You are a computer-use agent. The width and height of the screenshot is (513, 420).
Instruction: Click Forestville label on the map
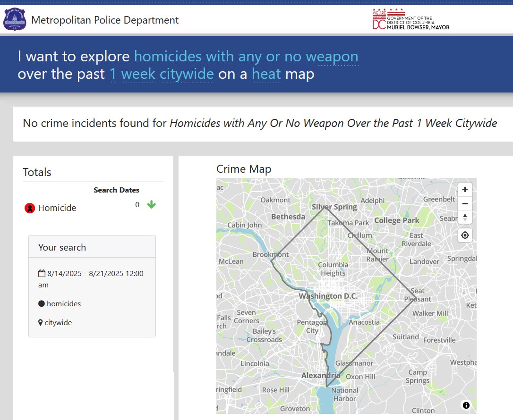point(439,340)
